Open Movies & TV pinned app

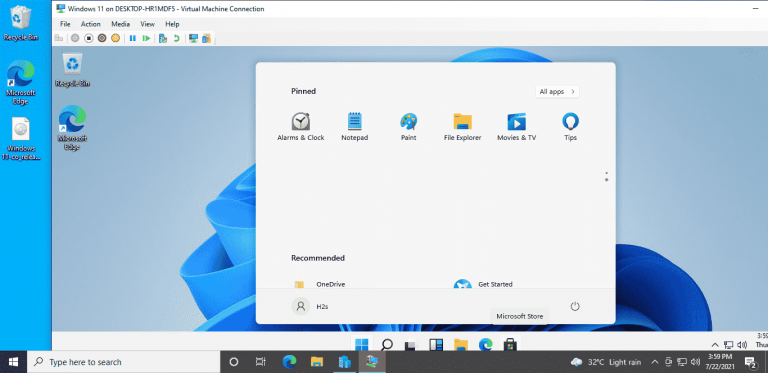517,127
